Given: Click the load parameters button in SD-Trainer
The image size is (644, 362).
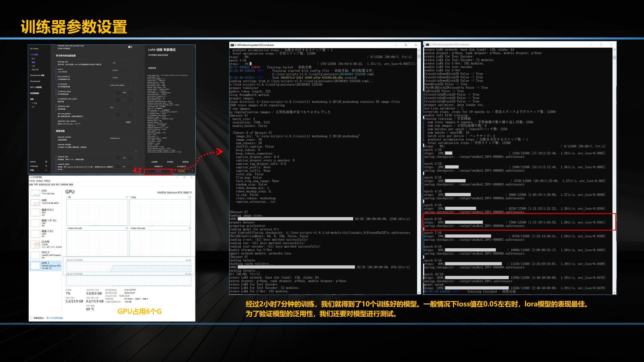Looking at the screenshot, I should (185, 162).
